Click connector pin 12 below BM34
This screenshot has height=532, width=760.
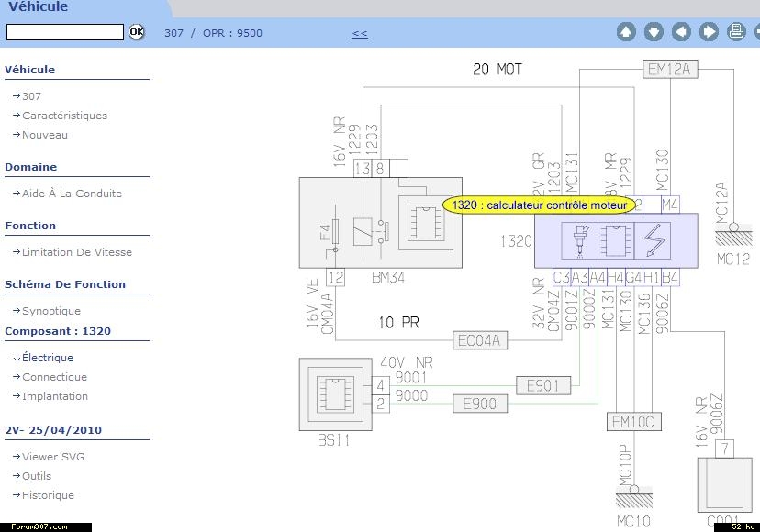(335, 277)
